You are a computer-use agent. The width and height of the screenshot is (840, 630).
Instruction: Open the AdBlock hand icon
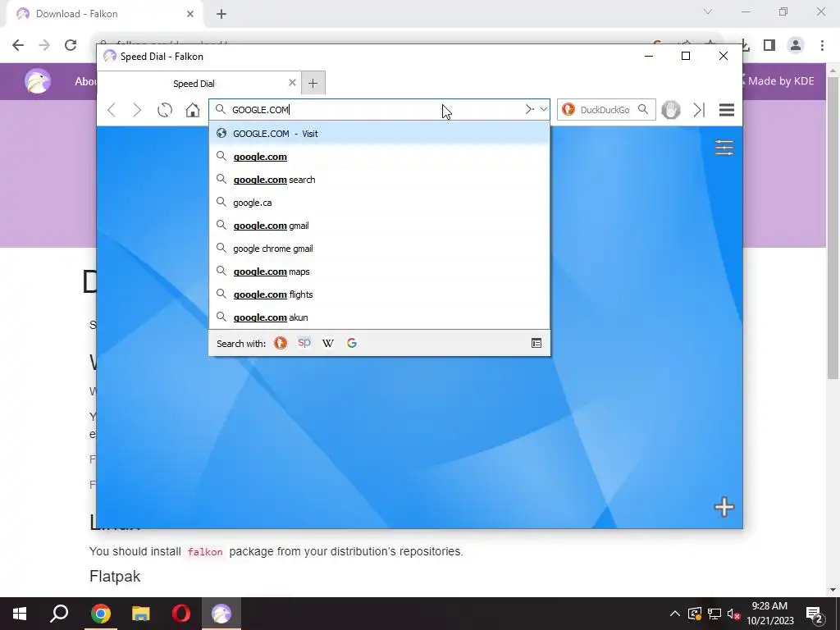coord(670,110)
